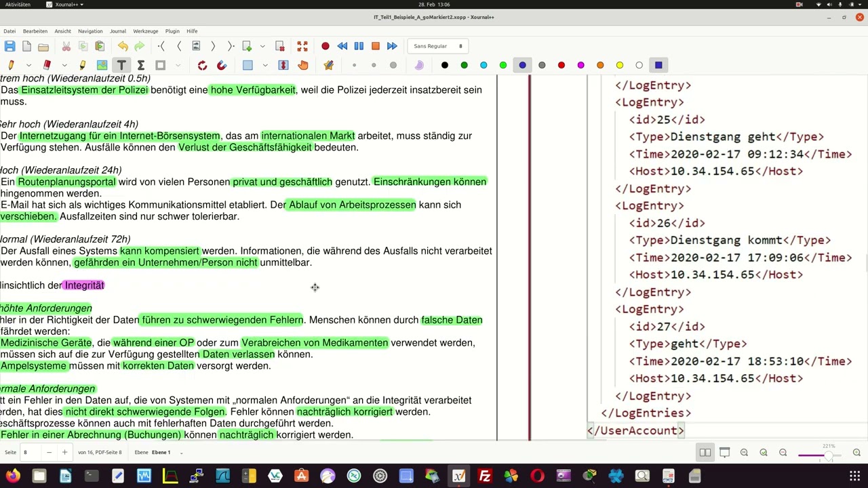Choose the thick line thickness dot
868x488 pixels.
tap(393, 65)
